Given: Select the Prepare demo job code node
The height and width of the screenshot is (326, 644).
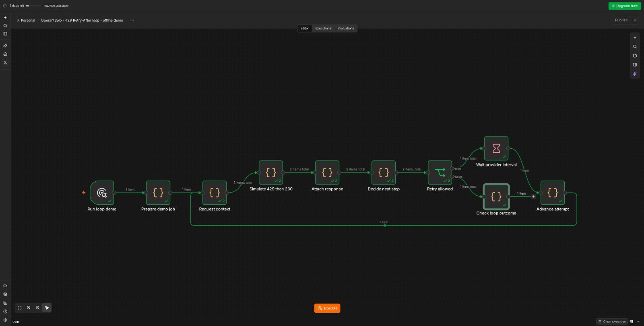Looking at the screenshot, I should 158,193.
